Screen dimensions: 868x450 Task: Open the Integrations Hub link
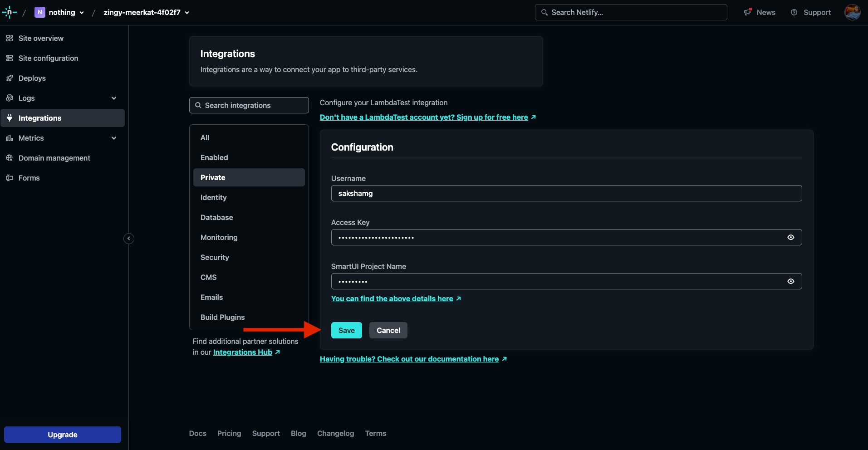pyautogui.click(x=243, y=352)
